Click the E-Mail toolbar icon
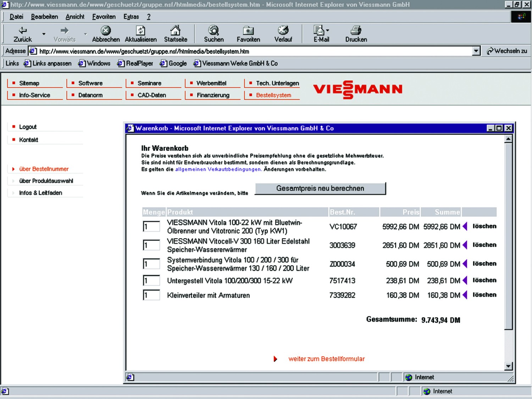This screenshot has width=532, height=399. click(x=319, y=31)
